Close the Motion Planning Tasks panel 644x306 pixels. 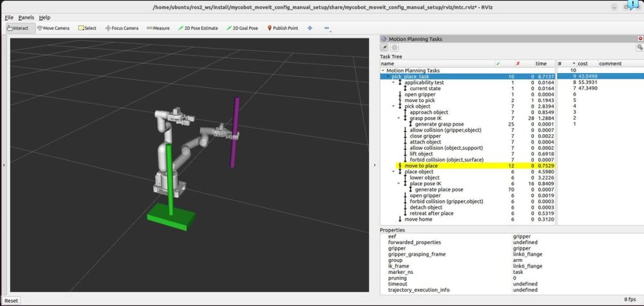point(640,39)
